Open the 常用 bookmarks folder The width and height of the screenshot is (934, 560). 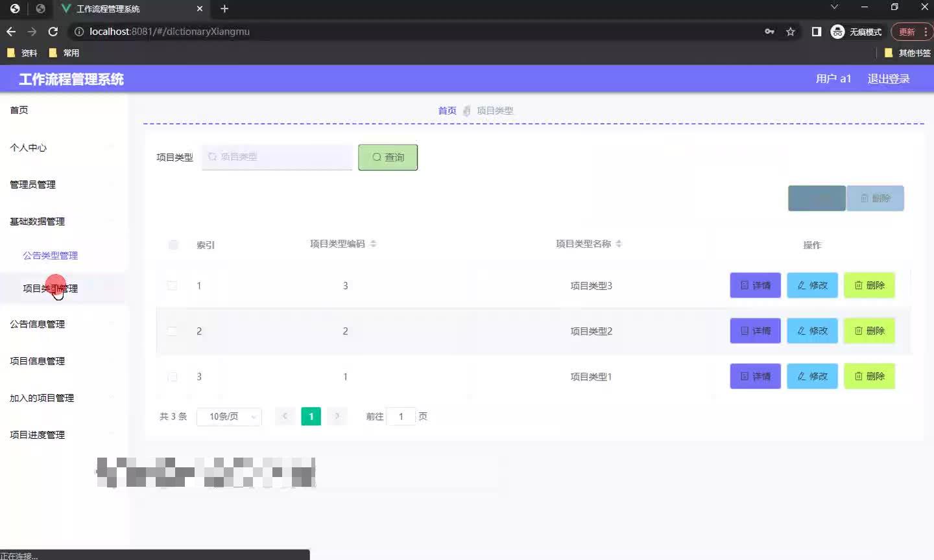(x=64, y=53)
